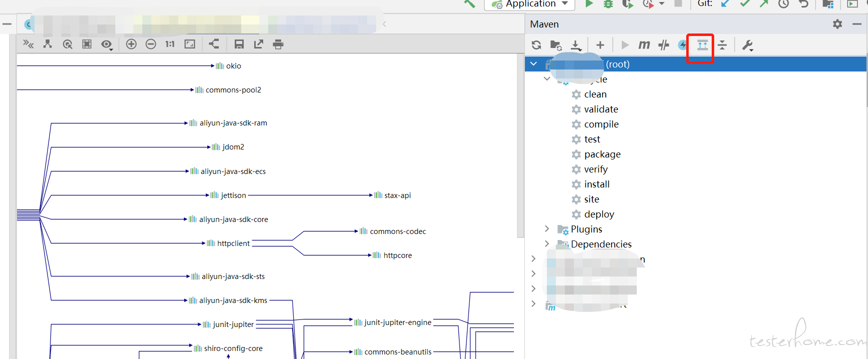Run the selected Maven build
This screenshot has height=359, width=868.
coord(625,45)
